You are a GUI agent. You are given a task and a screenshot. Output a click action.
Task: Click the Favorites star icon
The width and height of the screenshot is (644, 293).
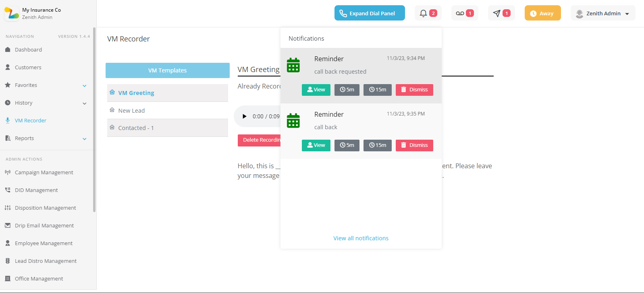pyautogui.click(x=8, y=85)
